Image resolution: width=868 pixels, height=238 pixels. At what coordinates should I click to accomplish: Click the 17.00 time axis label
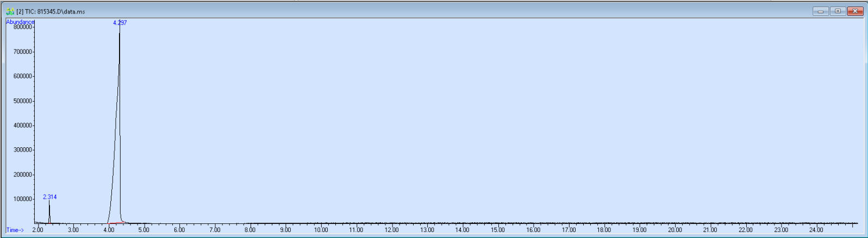pyautogui.click(x=569, y=230)
